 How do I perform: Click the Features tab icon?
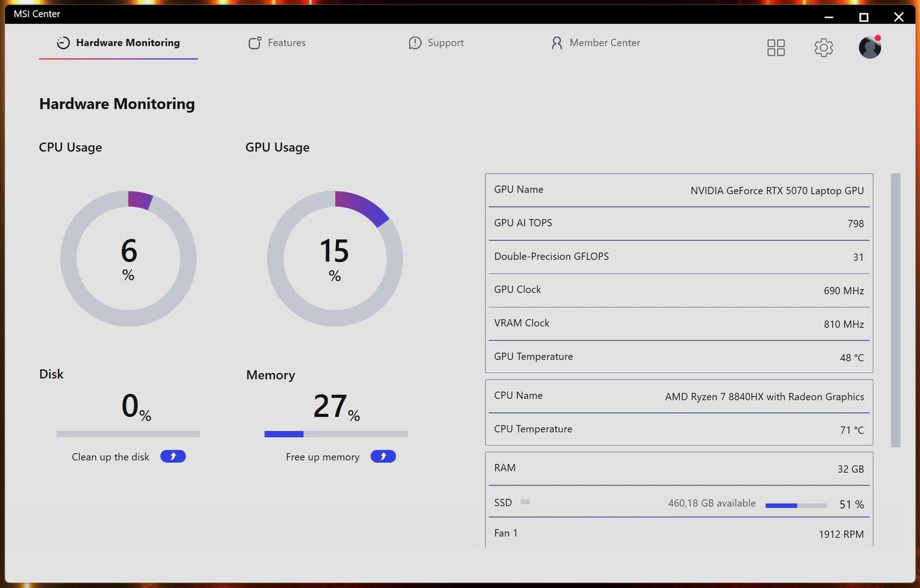tap(255, 43)
